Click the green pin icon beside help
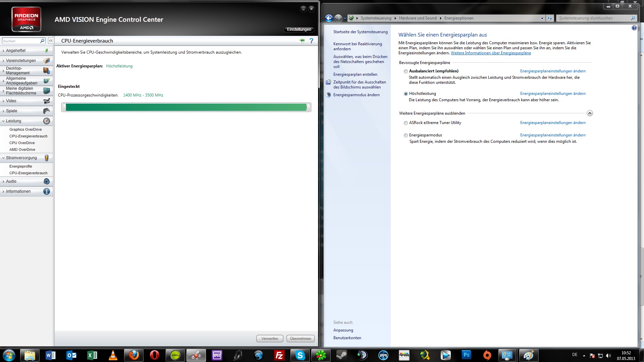 302,41
